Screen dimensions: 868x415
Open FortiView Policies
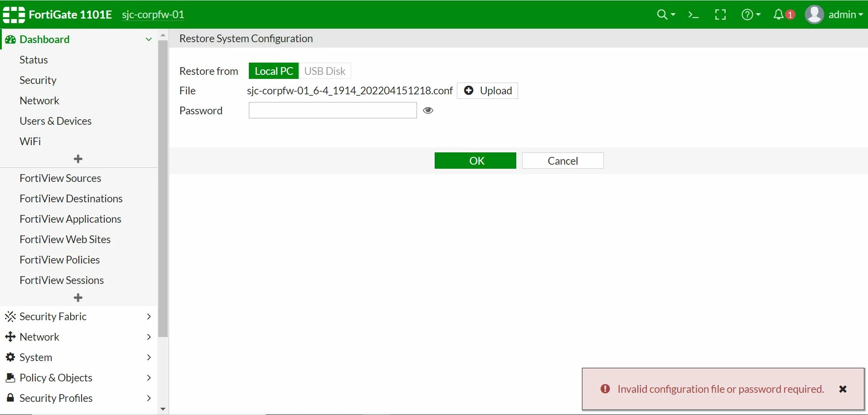[59, 260]
